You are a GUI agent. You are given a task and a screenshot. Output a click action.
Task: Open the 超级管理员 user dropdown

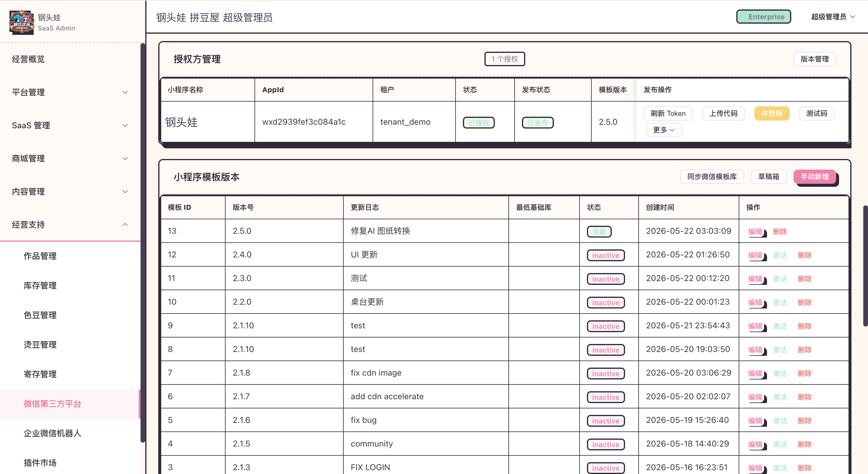[833, 17]
